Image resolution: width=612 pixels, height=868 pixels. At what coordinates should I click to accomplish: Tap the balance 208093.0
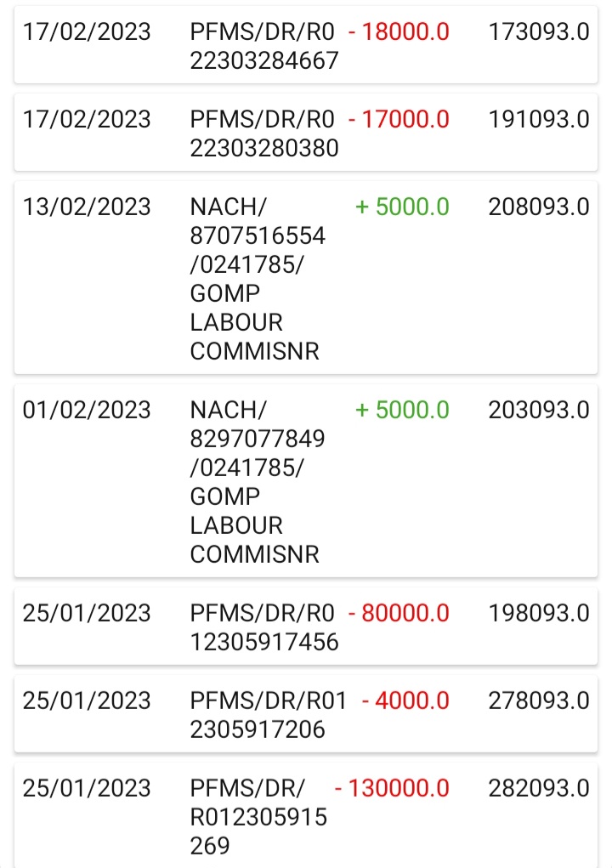[538, 207]
